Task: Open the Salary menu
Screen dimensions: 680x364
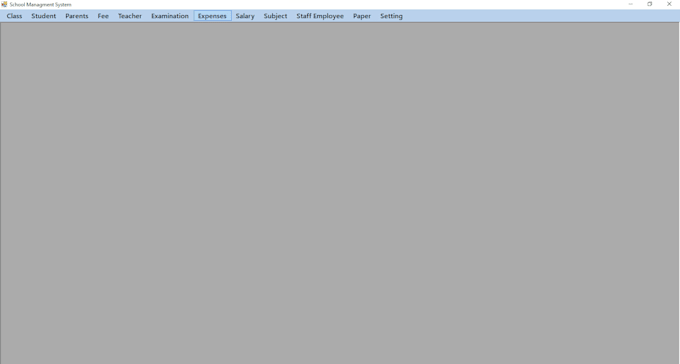Action: pyautogui.click(x=245, y=16)
